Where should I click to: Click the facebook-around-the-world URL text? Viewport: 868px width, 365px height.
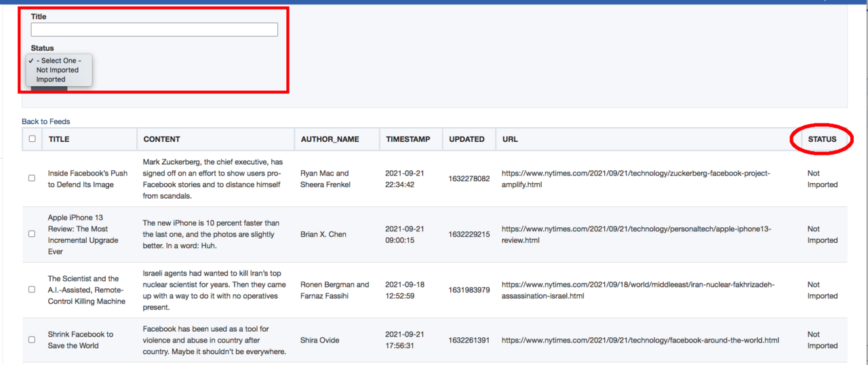click(x=640, y=340)
